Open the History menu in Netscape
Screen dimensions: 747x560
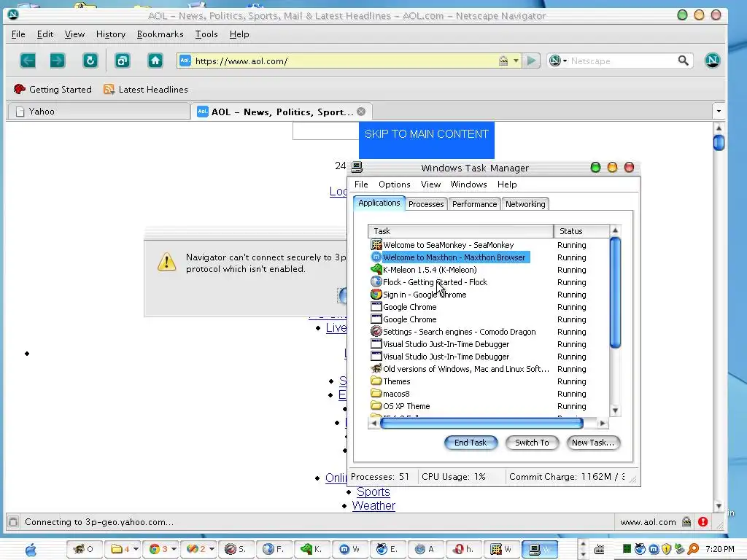(x=111, y=34)
